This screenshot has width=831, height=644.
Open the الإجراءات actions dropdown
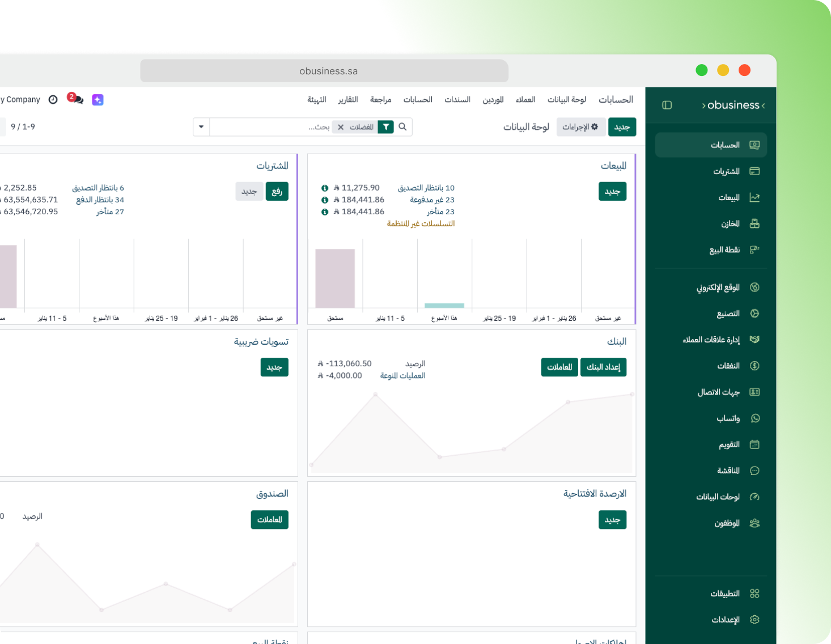pyautogui.click(x=580, y=127)
